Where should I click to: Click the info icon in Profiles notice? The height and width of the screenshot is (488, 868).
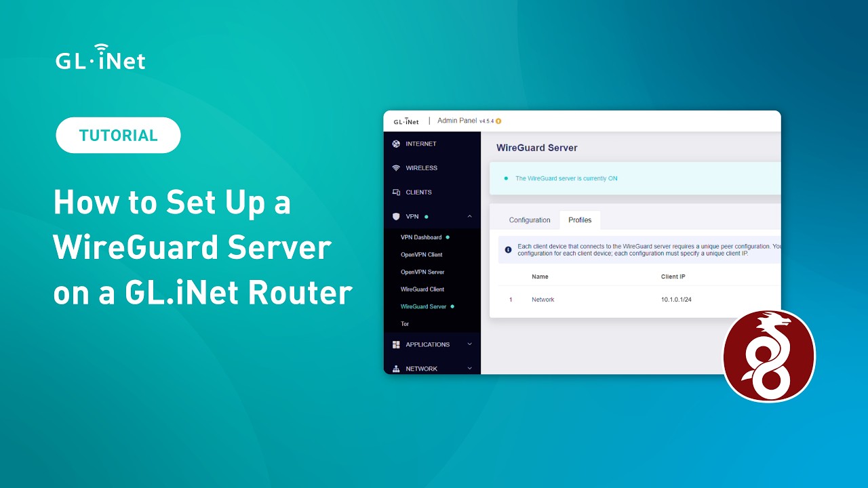[509, 250]
